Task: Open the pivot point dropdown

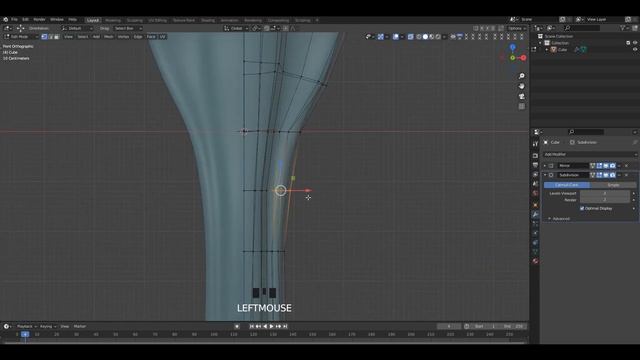Action: (256, 28)
